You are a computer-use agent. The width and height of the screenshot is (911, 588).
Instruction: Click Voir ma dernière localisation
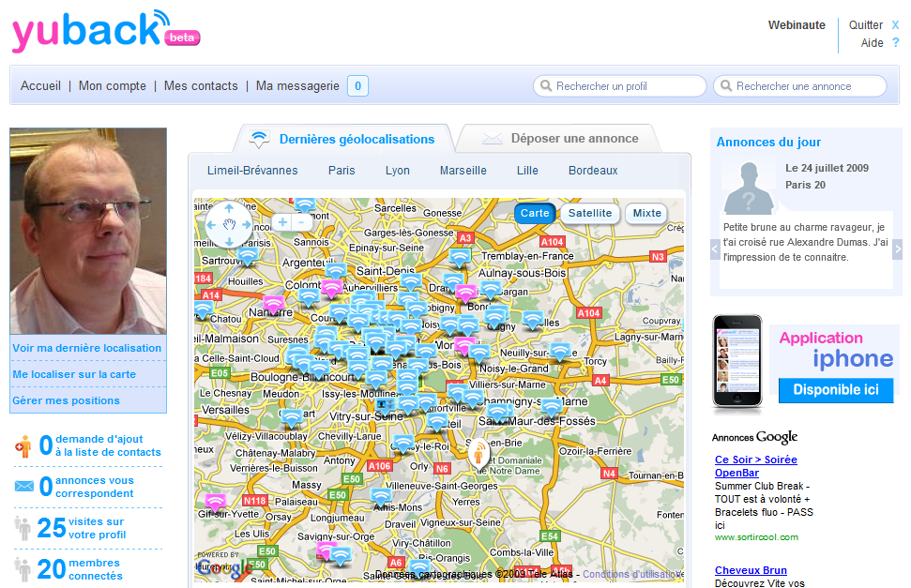tap(87, 348)
